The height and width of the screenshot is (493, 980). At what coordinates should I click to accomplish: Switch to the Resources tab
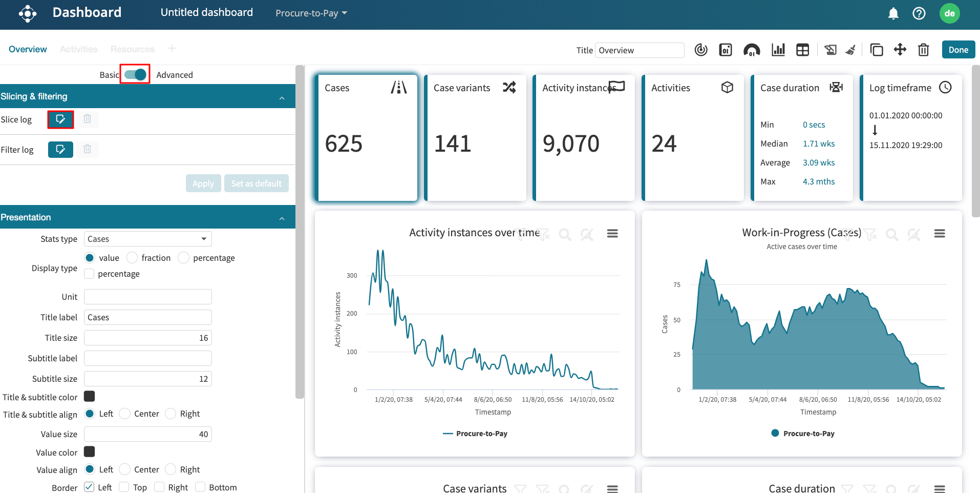[132, 49]
